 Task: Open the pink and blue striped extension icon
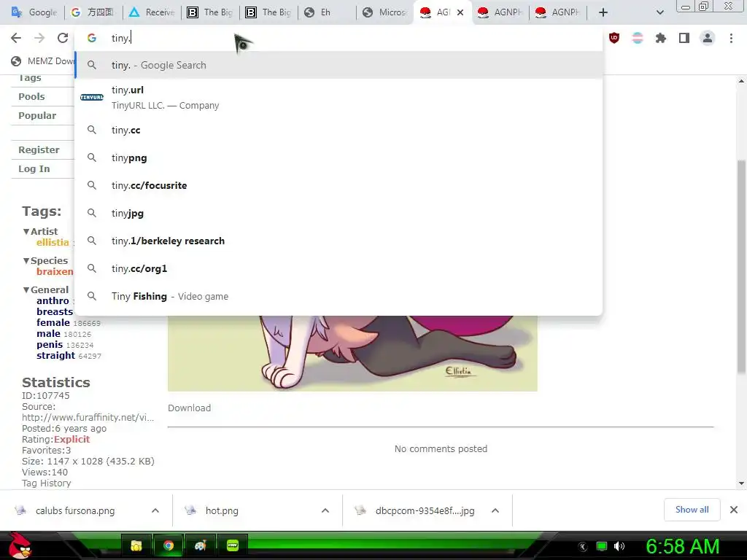[638, 38]
